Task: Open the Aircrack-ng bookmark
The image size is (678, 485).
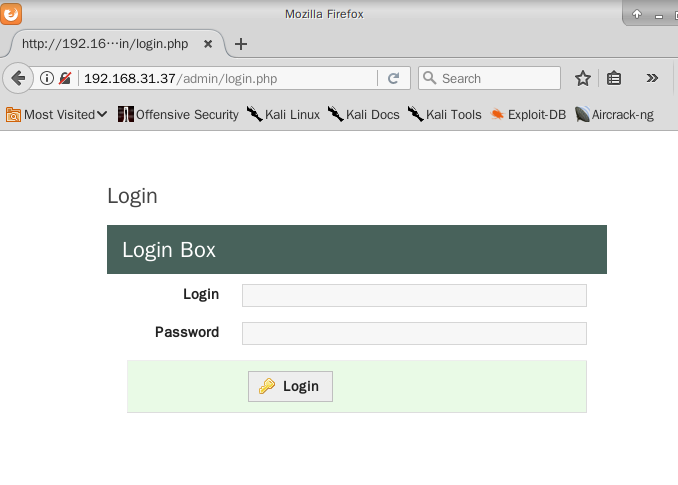Action: 614,115
